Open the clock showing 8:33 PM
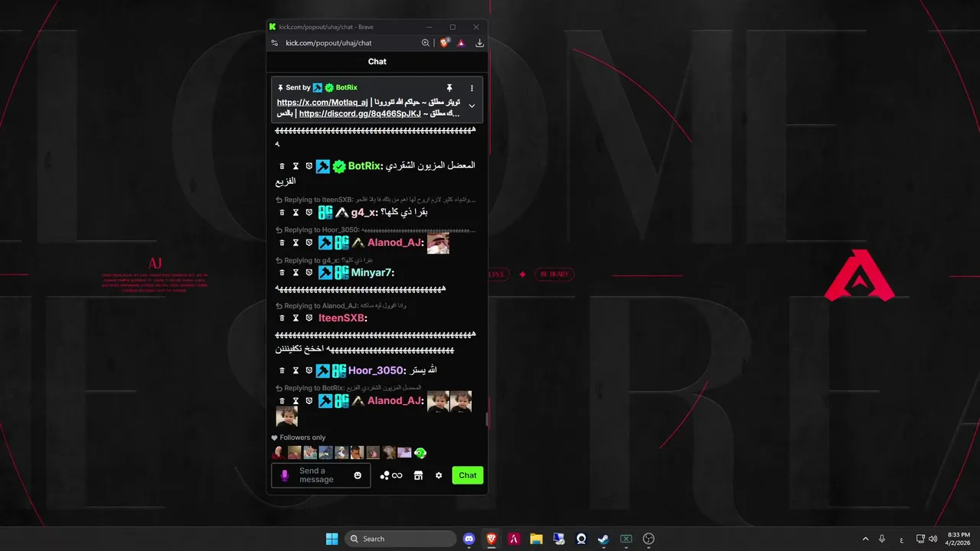Image resolution: width=980 pixels, height=551 pixels. pos(958,539)
